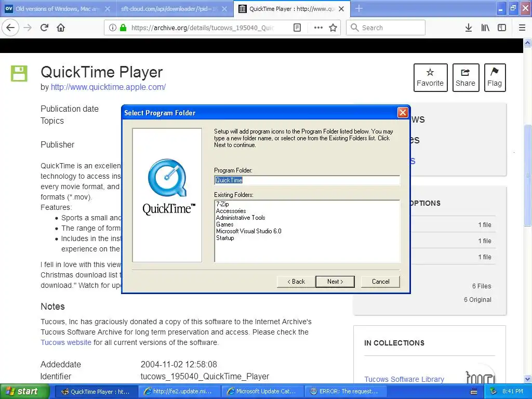Viewport: 532px width, 399px height.
Task: Click the address bar URL field
Action: point(203,28)
